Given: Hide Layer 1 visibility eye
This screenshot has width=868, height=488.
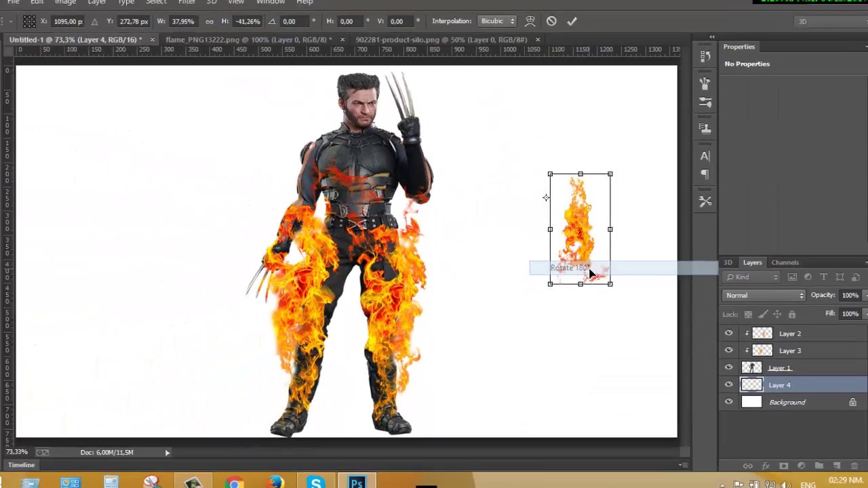Looking at the screenshot, I should pyautogui.click(x=729, y=367).
